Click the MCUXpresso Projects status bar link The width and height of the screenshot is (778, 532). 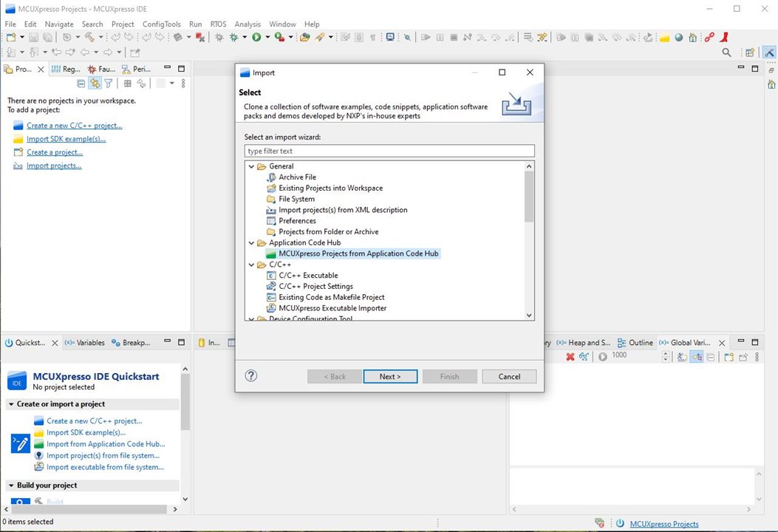pyautogui.click(x=664, y=524)
